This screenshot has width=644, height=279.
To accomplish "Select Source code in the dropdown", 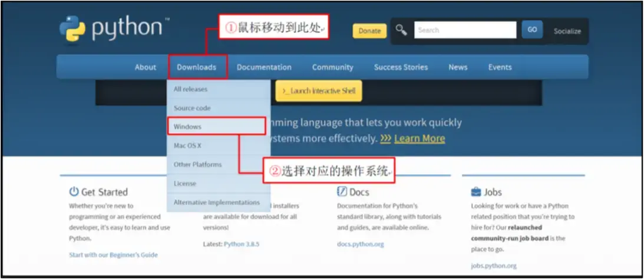I will click(x=219, y=108).
